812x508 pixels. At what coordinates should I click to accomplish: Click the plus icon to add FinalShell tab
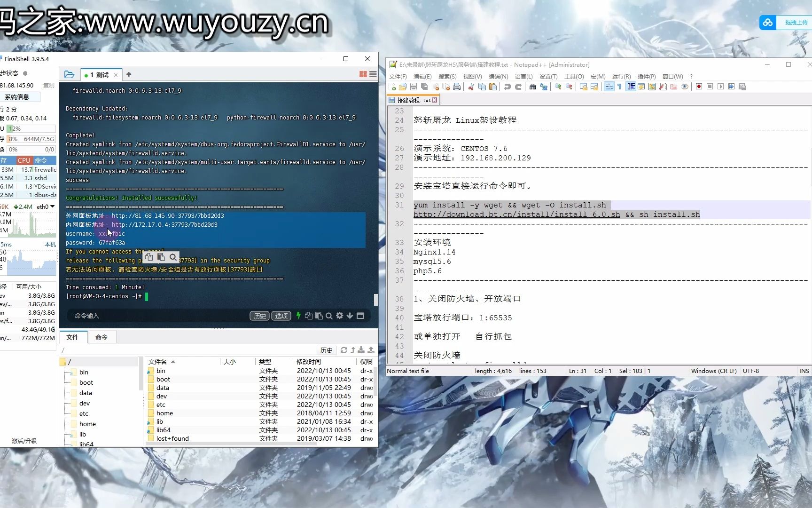coord(129,74)
